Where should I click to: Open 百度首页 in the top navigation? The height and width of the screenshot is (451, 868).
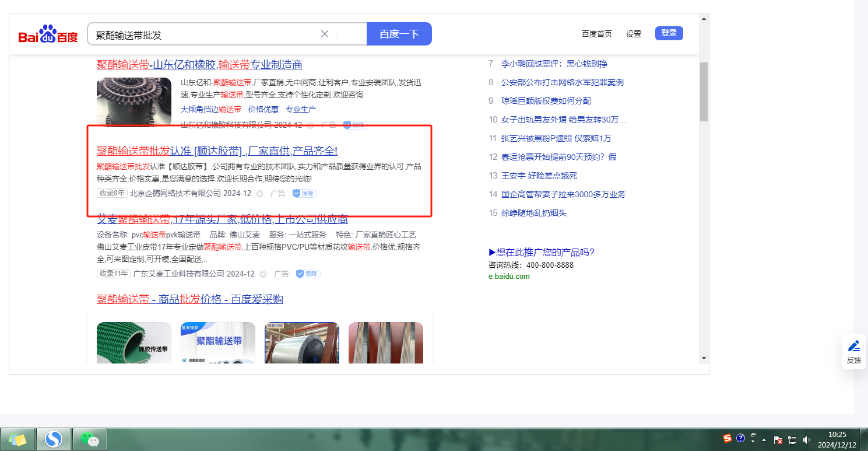point(596,34)
